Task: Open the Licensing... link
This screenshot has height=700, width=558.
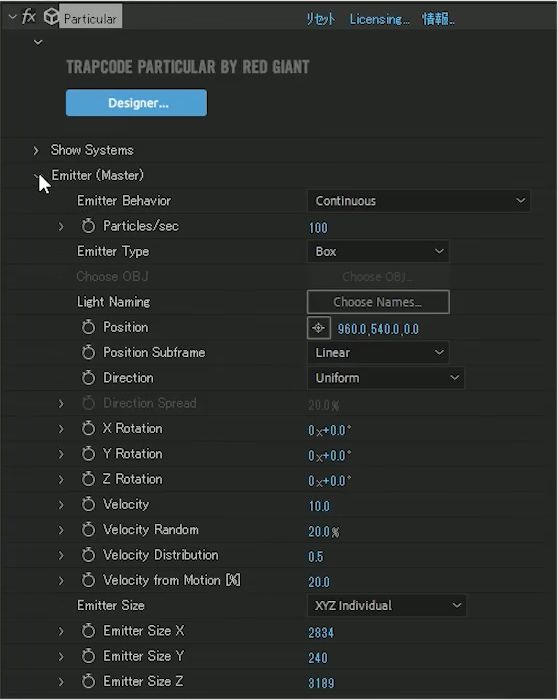Action: 379,19
